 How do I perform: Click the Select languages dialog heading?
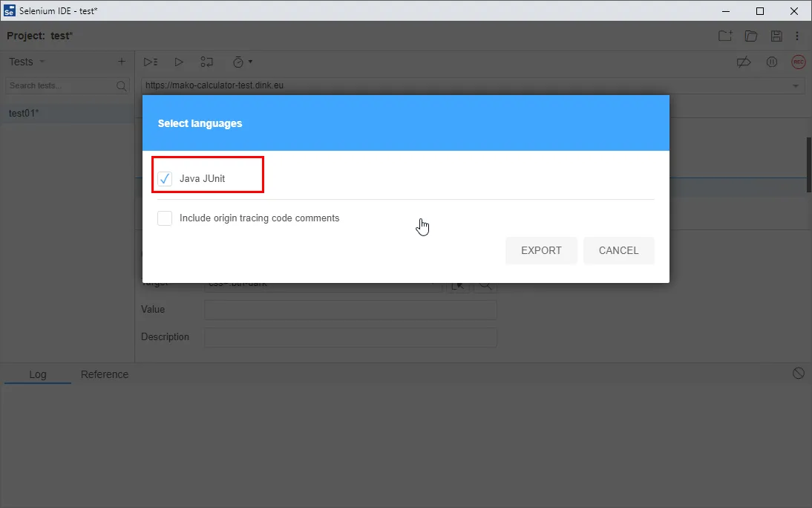tap(200, 123)
